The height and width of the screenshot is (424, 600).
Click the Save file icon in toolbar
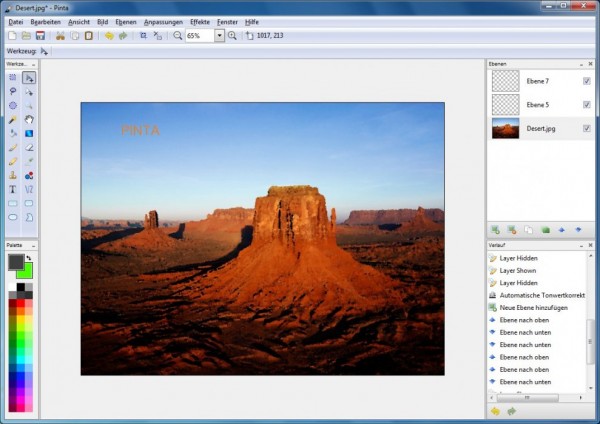tap(37, 36)
